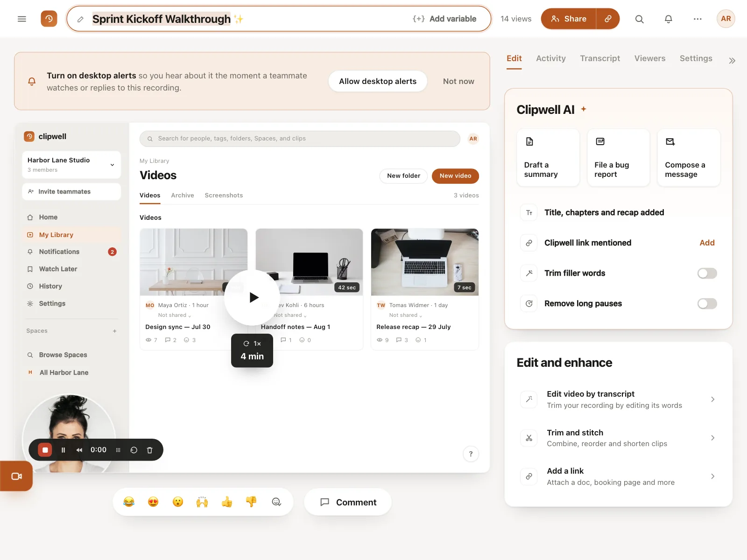This screenshot has width=747, height=560.
Task: Choose File a bug report card
Action: click(619, 158)
